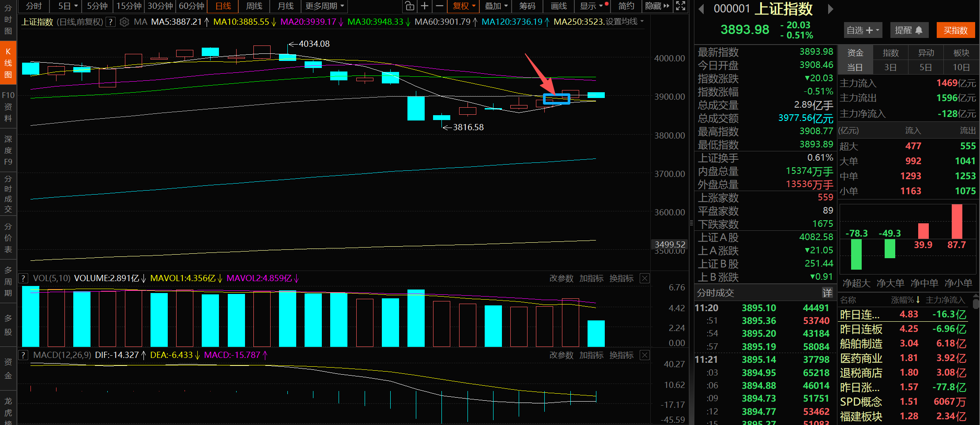Toggle the 筹码 chip distribution view

pos(527,6)
